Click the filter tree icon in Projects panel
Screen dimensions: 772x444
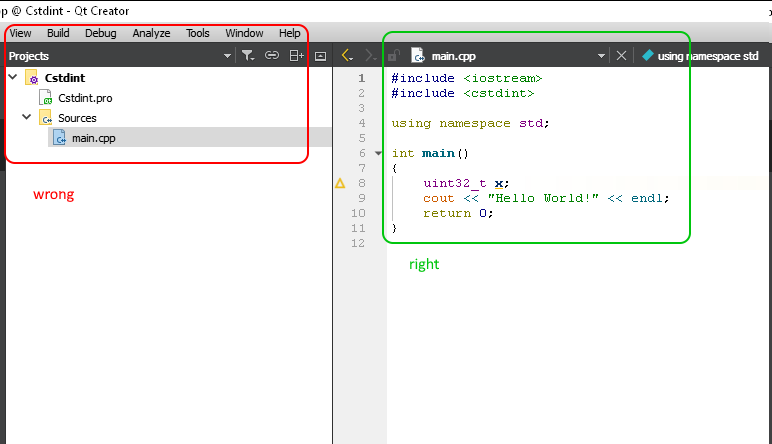[x=248, y=56]
